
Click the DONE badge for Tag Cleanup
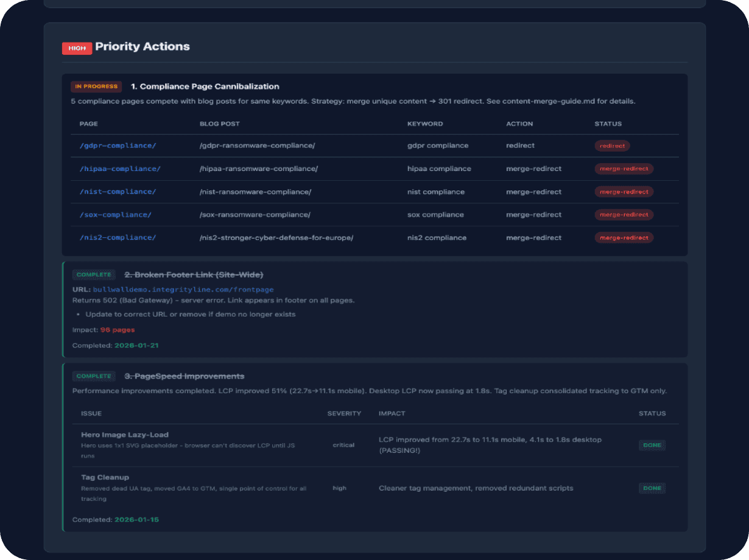click(652, 488)
